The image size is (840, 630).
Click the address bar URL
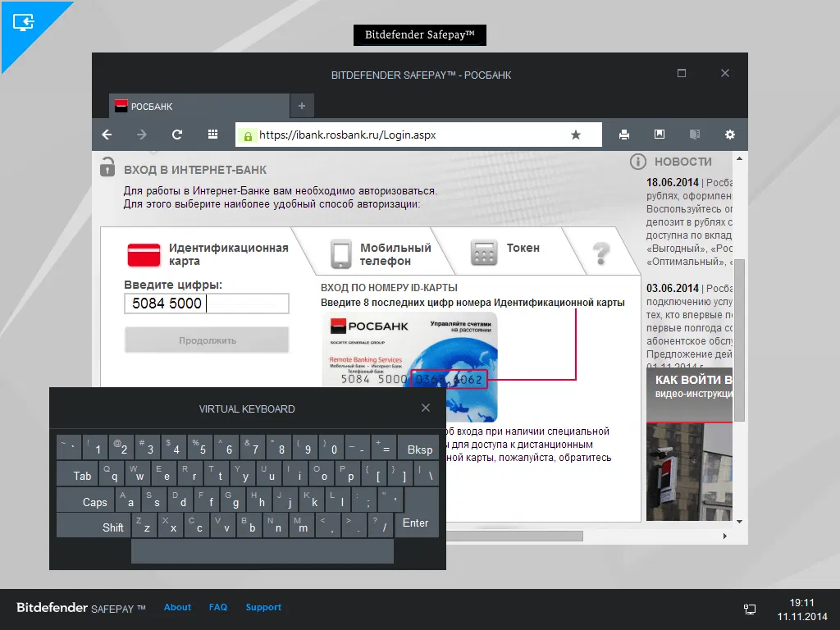coord(347,135)
